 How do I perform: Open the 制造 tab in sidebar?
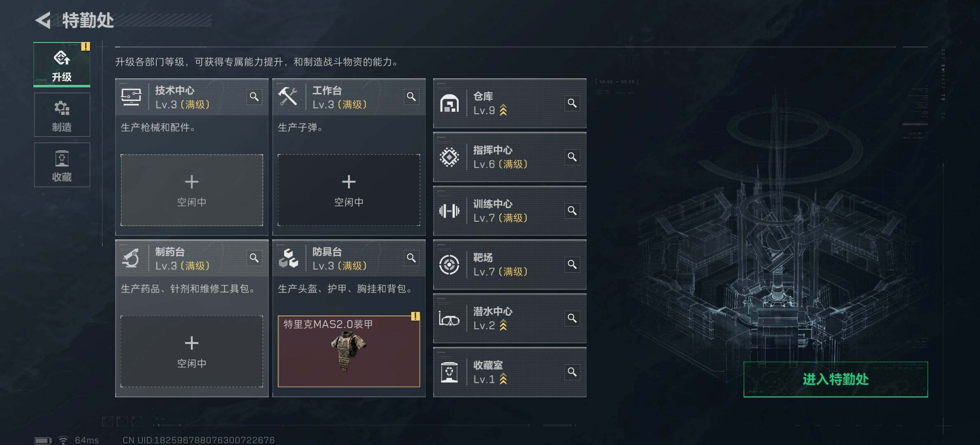coord(62,115)
